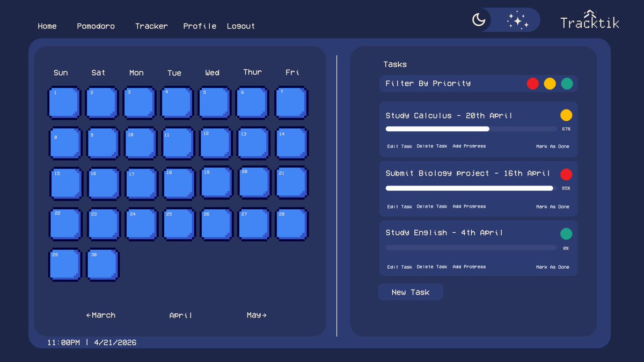Click the Submit Biology project progress bar
This screenshot has height=362, width=644.
coord(471,188)
